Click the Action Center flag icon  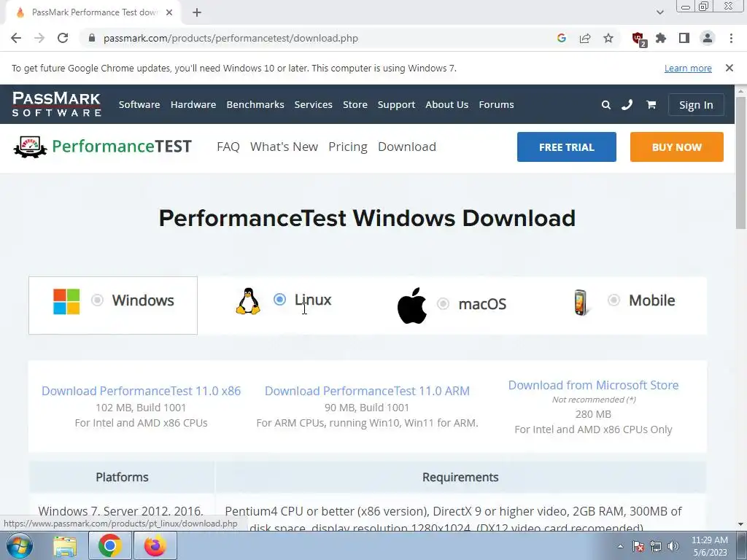click(x=638, y=546)
